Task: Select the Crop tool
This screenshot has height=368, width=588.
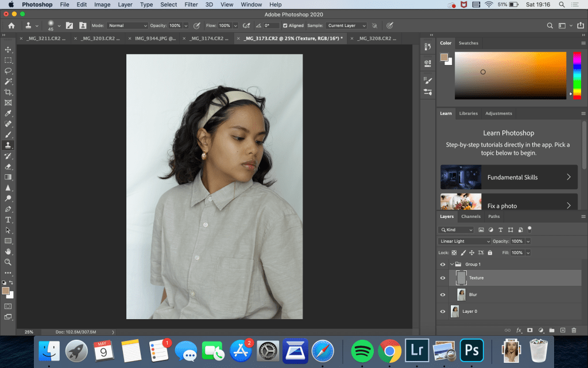Action: (8, 92)
